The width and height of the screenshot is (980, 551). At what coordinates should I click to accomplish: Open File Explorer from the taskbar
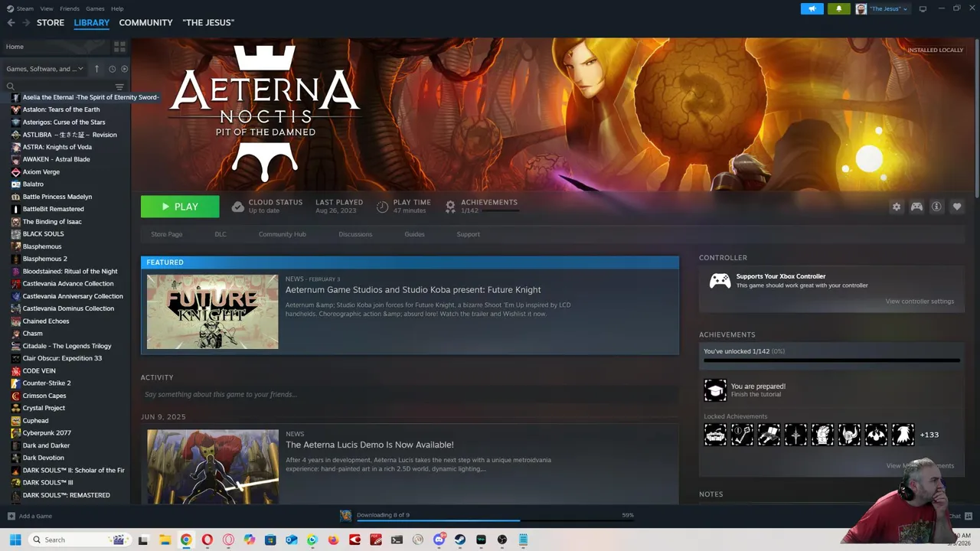[165, 540]
